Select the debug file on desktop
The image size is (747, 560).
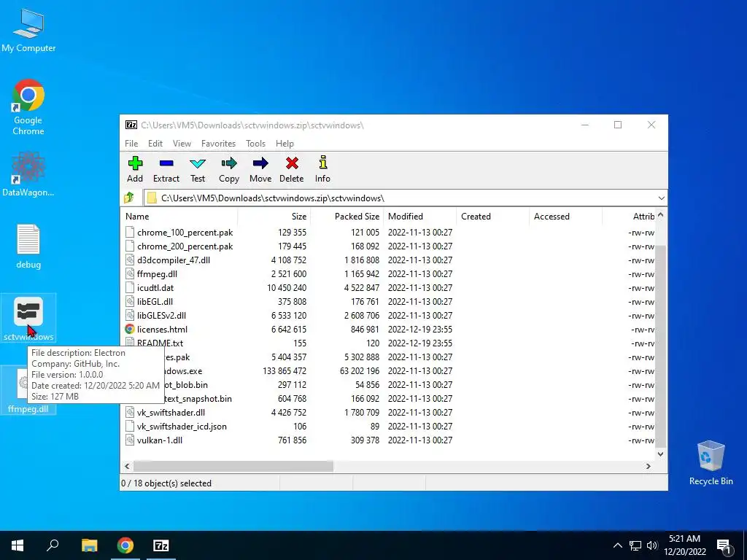point(28,246)
